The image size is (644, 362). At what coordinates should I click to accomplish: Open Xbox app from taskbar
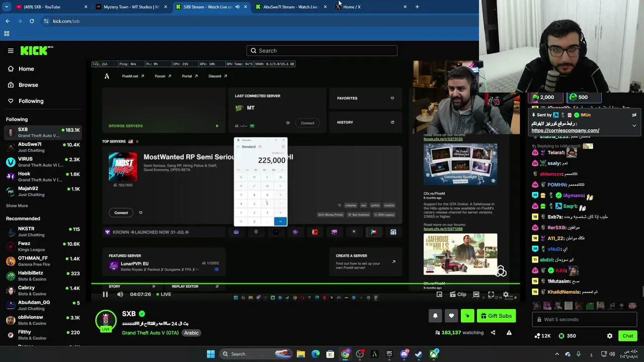coord(434,354)
